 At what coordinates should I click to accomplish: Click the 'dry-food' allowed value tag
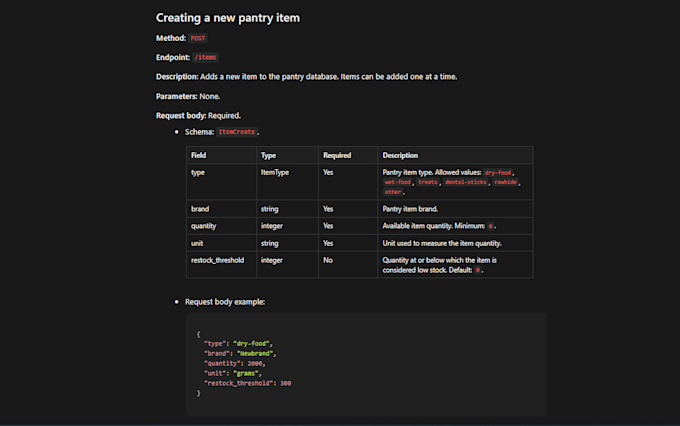tap(498, 173)
